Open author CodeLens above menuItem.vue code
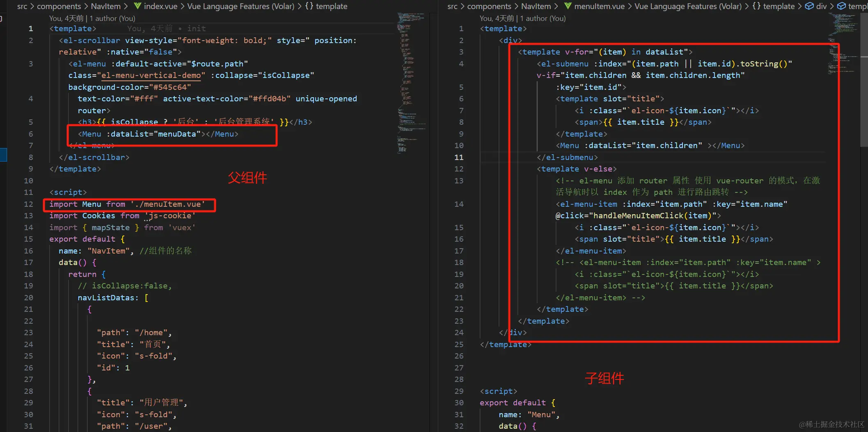 pyautogui.click(x=522, y=18)
